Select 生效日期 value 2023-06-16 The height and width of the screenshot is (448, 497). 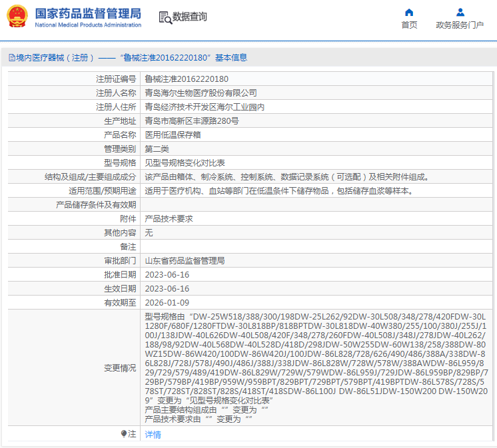point(167,288)
